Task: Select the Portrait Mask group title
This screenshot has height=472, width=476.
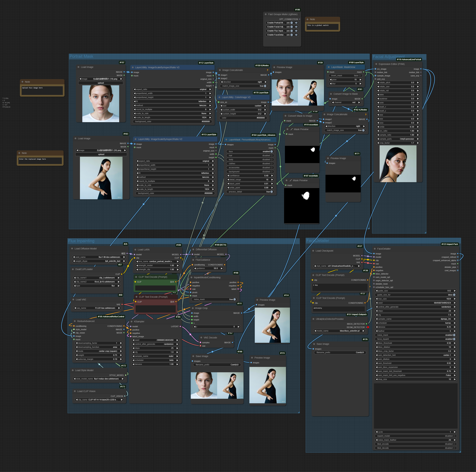Action: tap(81, 56)
